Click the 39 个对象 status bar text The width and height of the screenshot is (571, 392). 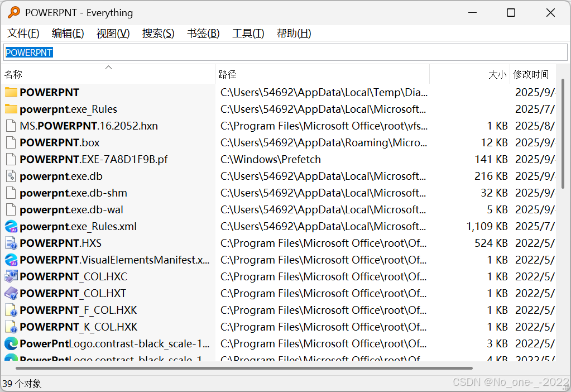pyautogui.click(x=22, y=384)
